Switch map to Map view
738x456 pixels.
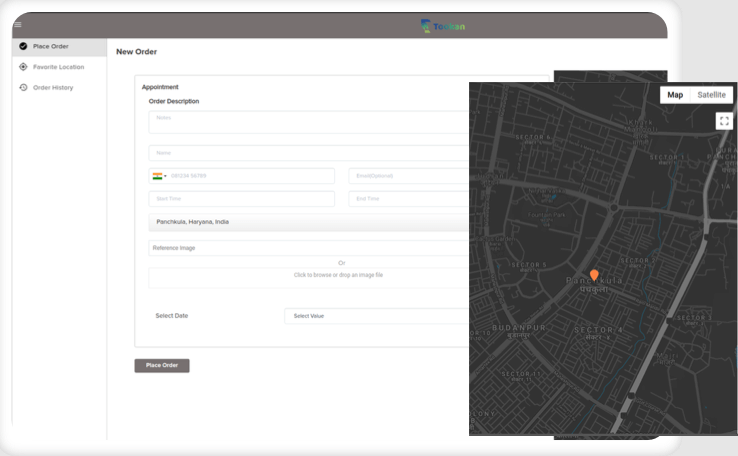pyautogui.click(x=675, y=95)
